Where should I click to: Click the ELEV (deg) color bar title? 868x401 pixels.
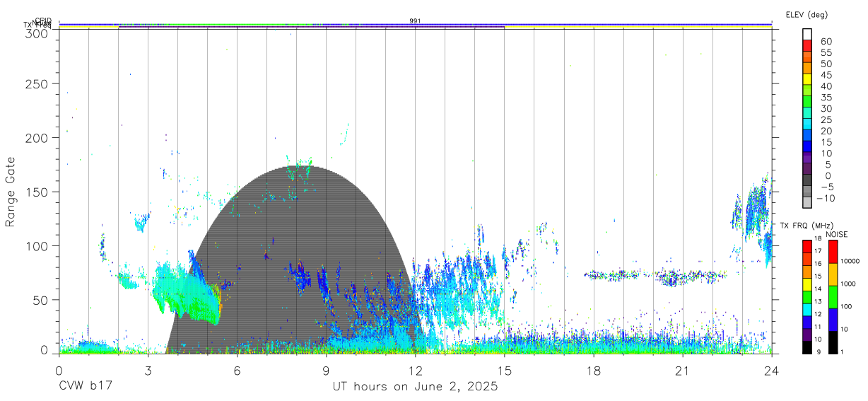click(x=807, y=14)
